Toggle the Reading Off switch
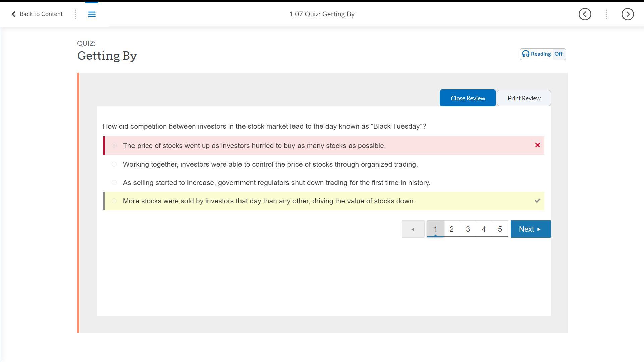The image size is (644, 362). (x=558, y=54)
